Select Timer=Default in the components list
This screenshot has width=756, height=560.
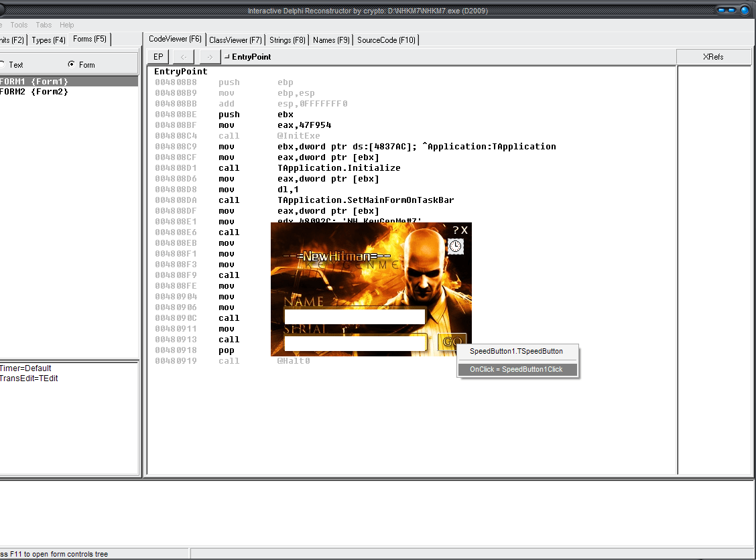tap(25, 368)
